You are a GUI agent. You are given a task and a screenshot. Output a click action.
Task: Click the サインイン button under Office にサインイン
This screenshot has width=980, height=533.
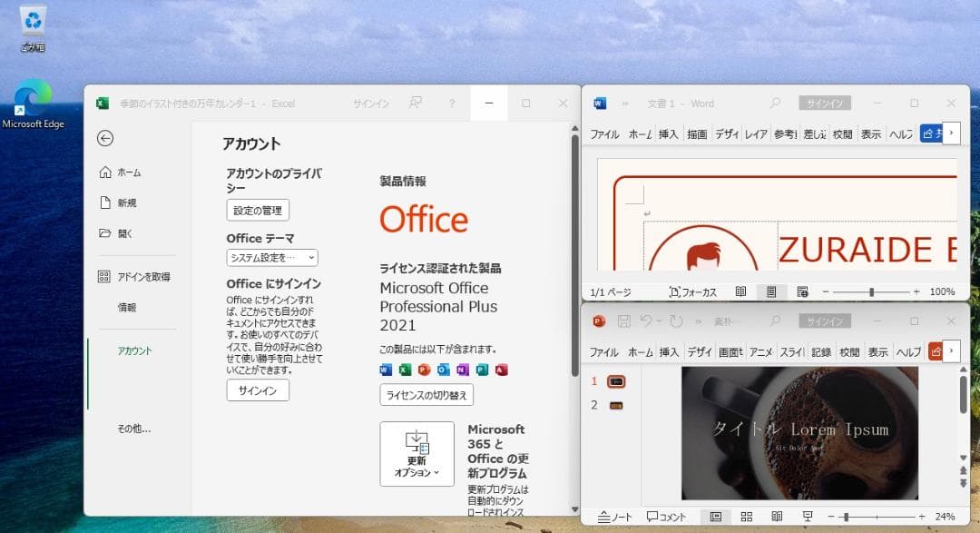(257, 390)
